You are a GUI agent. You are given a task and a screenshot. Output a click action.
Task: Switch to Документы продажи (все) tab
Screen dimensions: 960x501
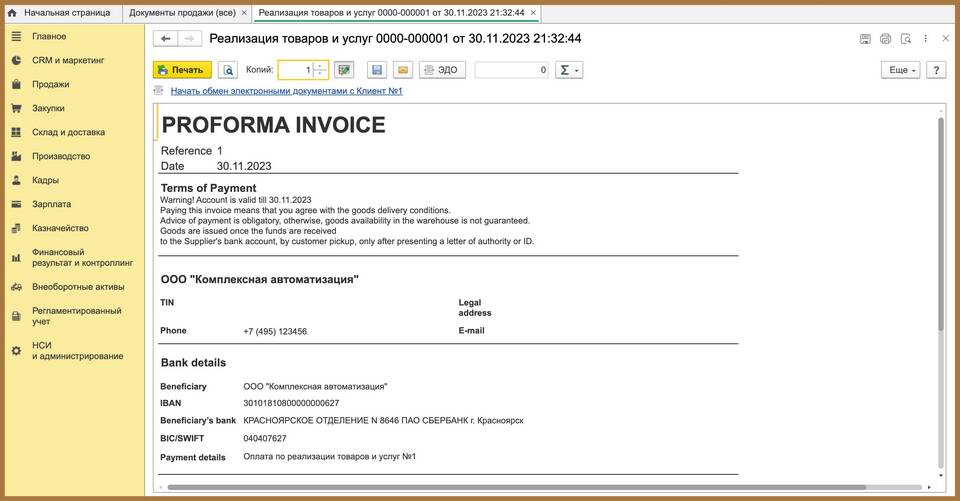[x=182, y=12]
